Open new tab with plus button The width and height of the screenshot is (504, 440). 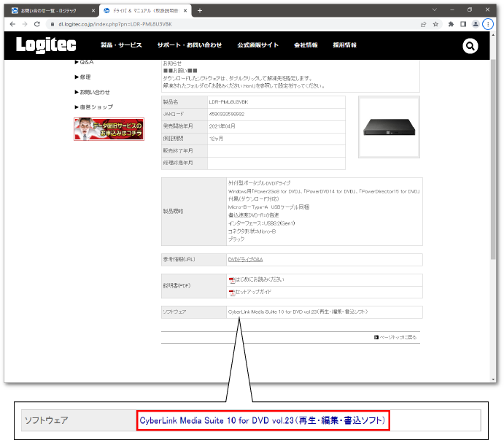(x=200, y=10)
